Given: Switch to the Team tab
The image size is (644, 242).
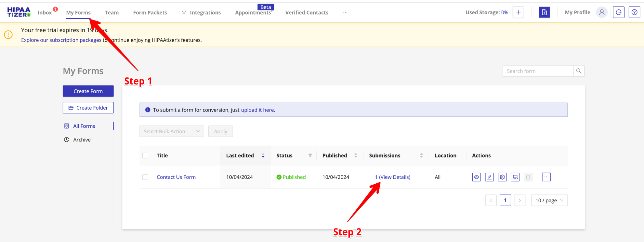Looking at the screenshot, I should 111,13.
